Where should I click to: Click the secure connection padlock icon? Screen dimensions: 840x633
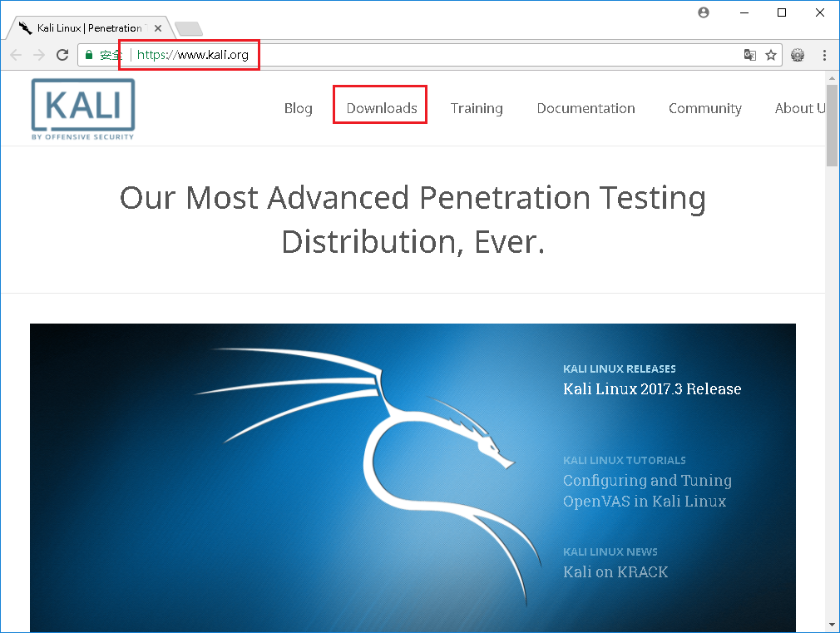point(88,55)
